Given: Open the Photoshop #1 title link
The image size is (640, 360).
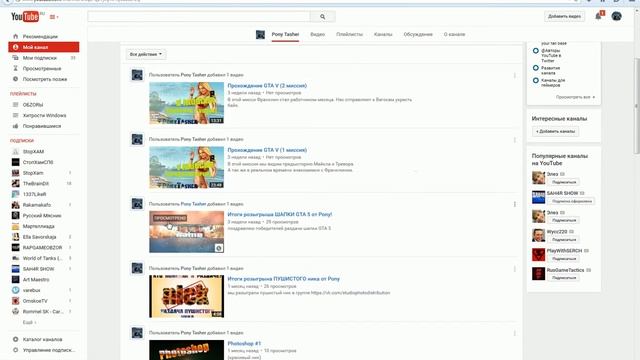Looking at the screenshot, I should [x=244, y=344].
